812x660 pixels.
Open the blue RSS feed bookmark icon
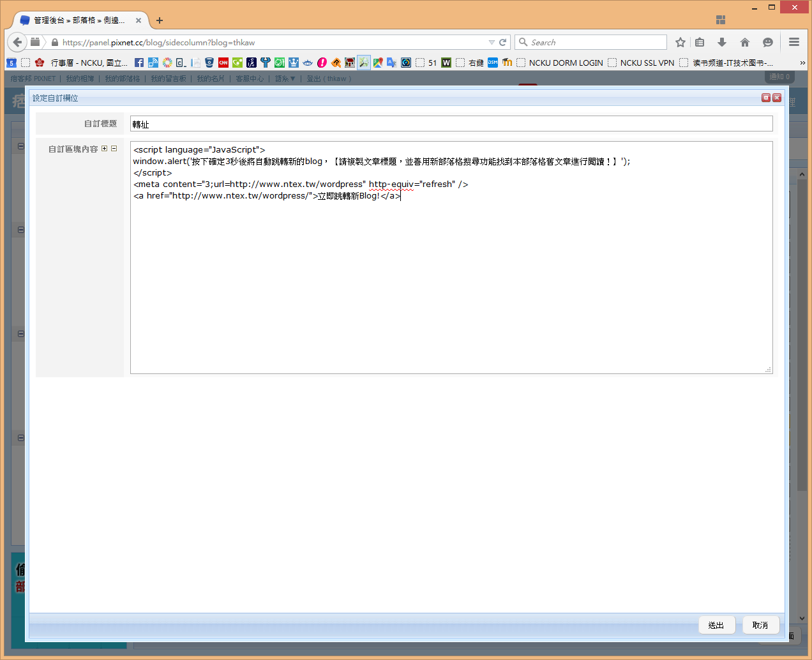point(153,63)
